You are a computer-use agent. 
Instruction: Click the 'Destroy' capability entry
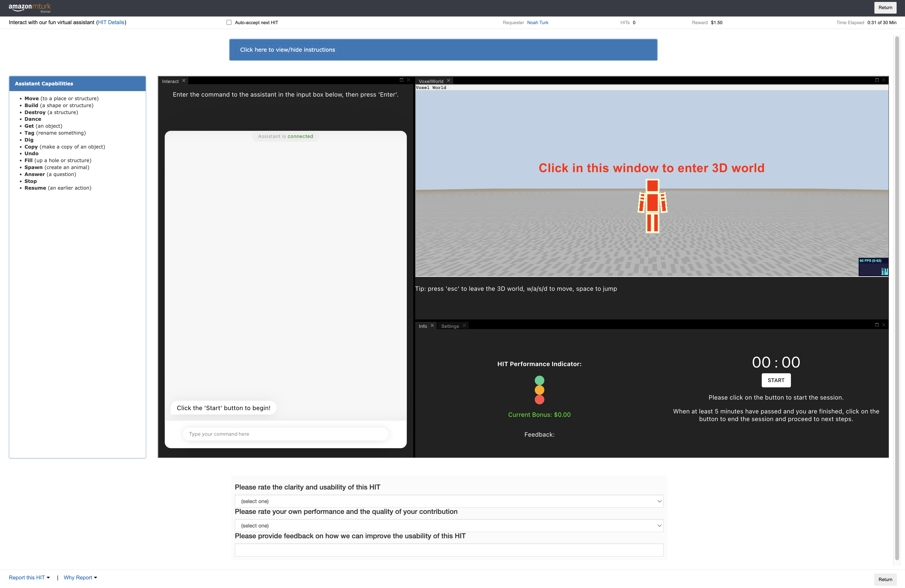click(x=51, y=112)
